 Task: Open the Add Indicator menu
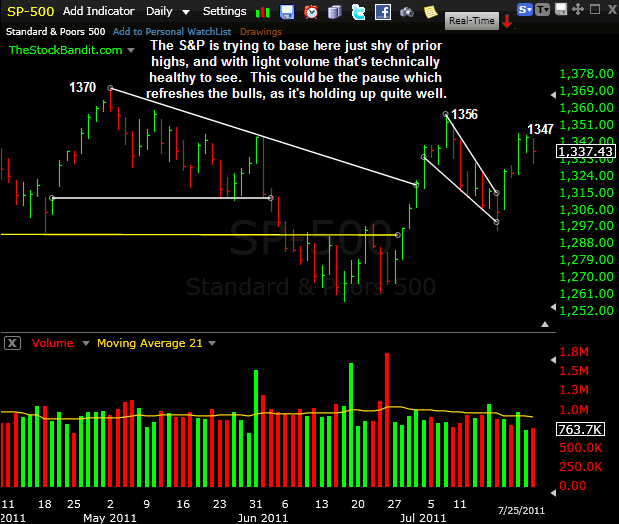99,11
